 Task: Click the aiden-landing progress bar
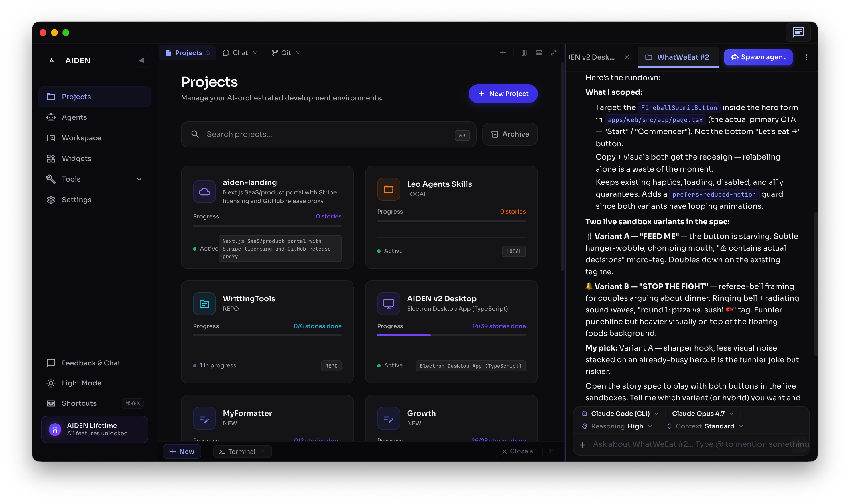(x=267, y=225)
